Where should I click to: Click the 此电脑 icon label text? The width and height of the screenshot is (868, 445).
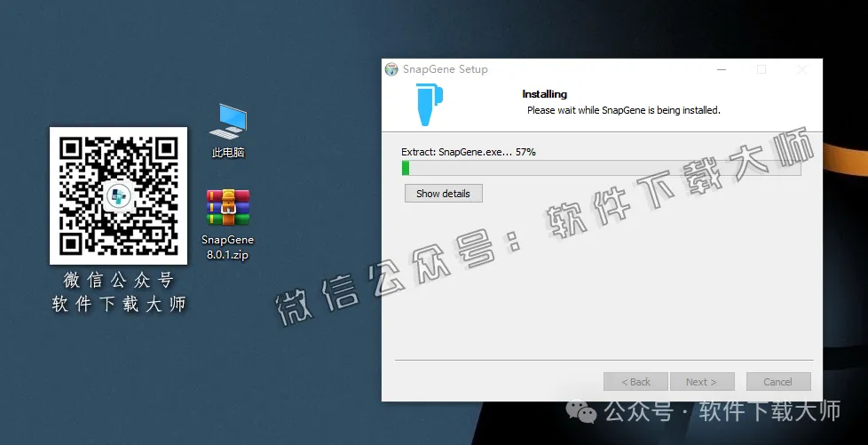[228, 153]
